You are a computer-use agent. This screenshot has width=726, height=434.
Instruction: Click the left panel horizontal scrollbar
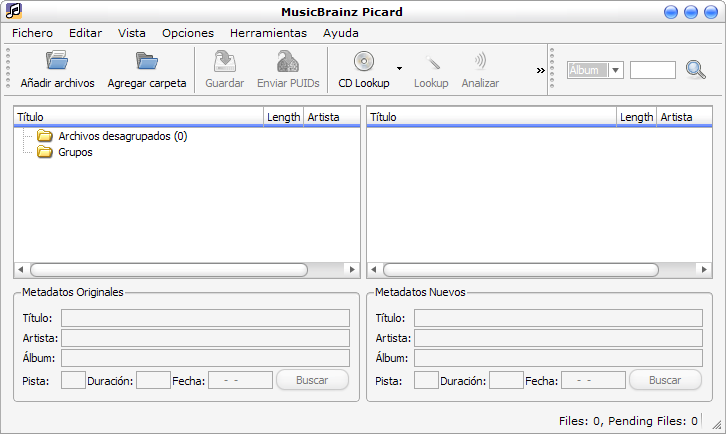pos(185,270)
